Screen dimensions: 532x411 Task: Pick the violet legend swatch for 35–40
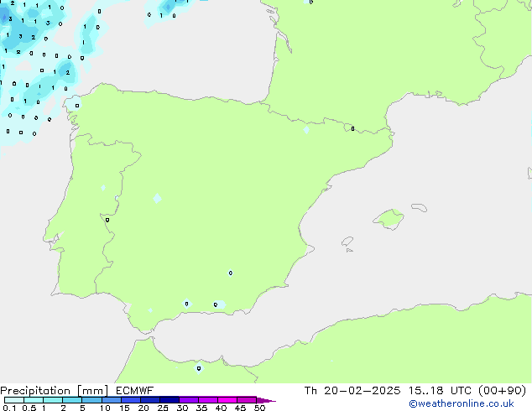(x=208, y=400)
